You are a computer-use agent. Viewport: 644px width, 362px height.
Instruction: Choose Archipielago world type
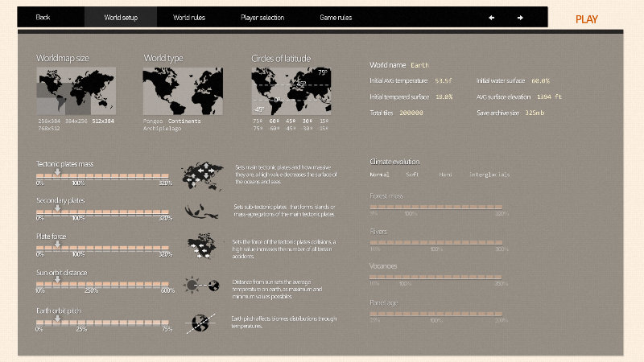point(163,129)
